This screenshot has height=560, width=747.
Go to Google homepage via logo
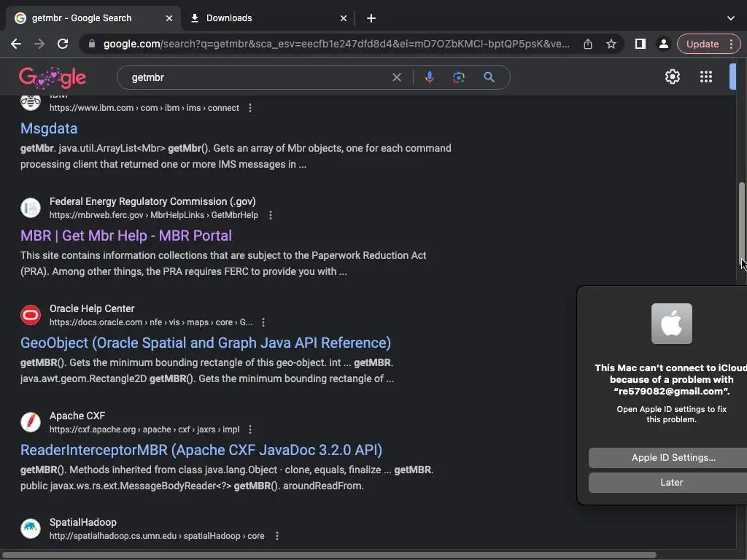tap(53, 77)
